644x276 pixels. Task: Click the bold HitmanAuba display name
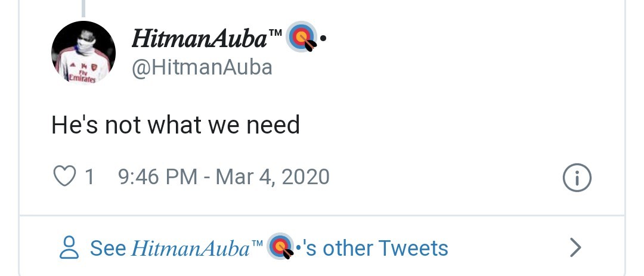(199, 39)
